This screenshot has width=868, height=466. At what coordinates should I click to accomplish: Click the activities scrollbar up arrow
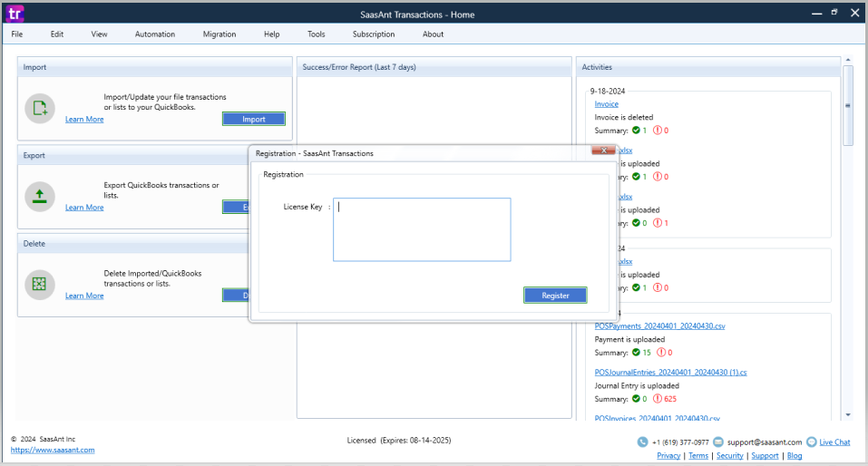pyautogui.click(x=848, y=60)
